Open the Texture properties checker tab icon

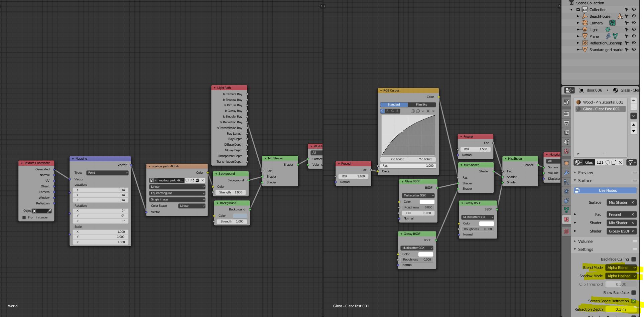(566, 231)
